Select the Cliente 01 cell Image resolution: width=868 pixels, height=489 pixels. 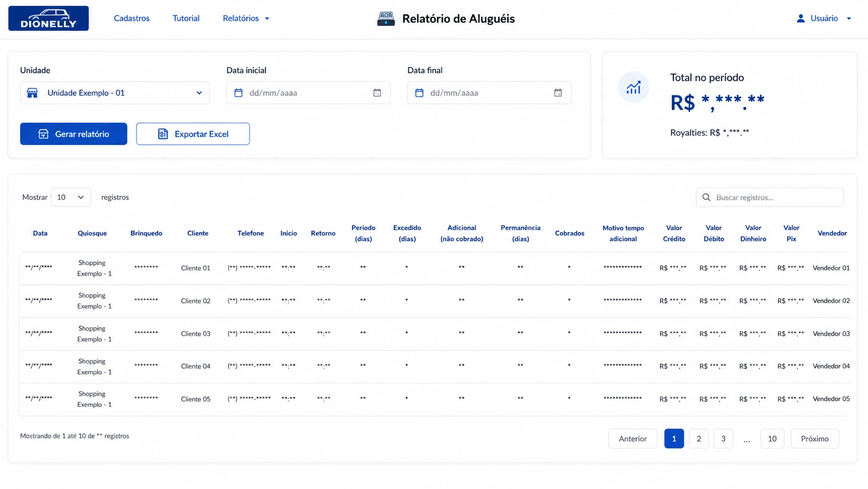coord(196,268)
